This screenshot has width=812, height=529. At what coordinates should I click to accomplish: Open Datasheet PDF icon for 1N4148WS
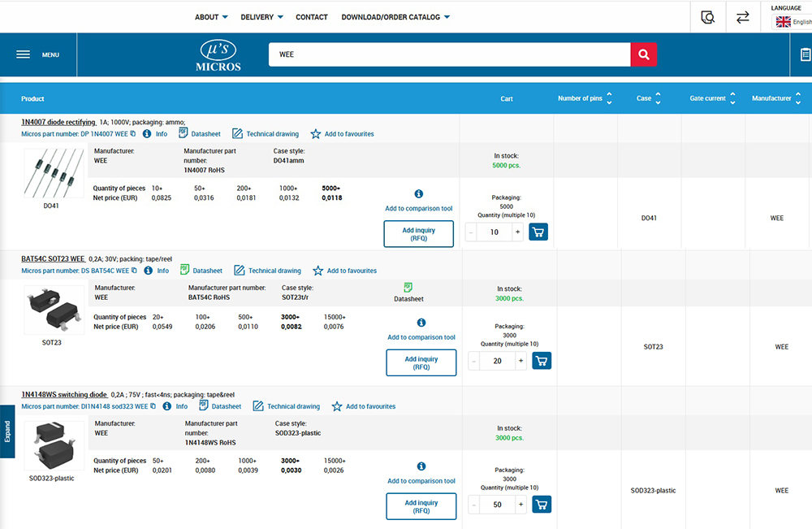coord(204,405)
